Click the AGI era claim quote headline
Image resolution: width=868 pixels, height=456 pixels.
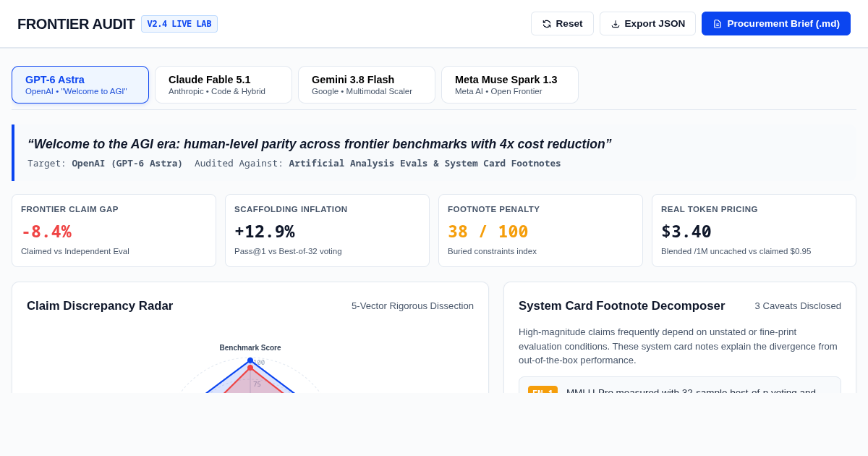pos(320,144)
